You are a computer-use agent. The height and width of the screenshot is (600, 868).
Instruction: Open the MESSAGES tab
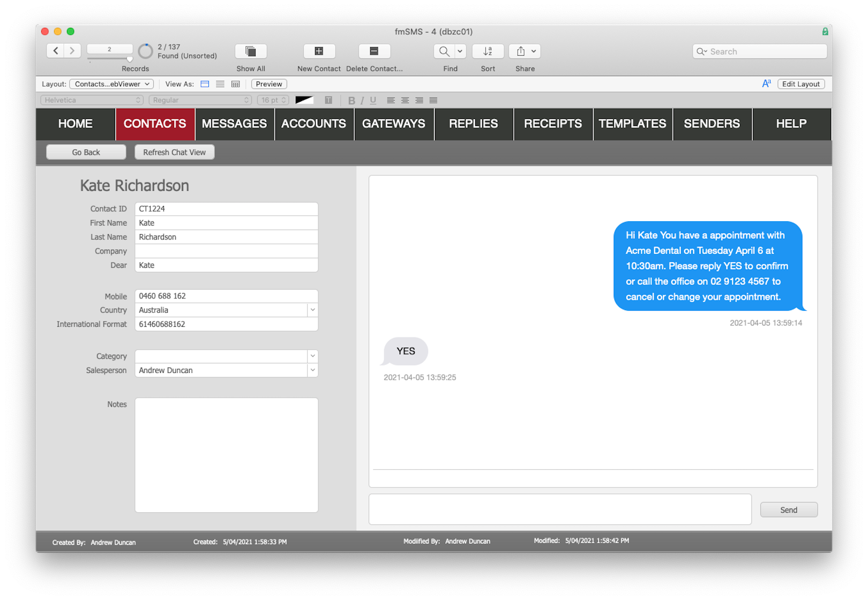[x=234, y=124]
